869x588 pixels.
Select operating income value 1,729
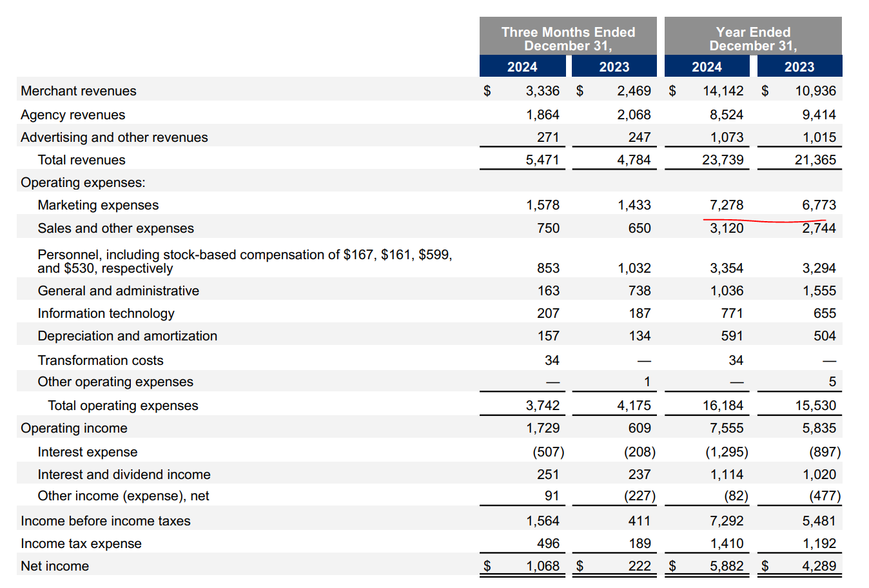542,428
